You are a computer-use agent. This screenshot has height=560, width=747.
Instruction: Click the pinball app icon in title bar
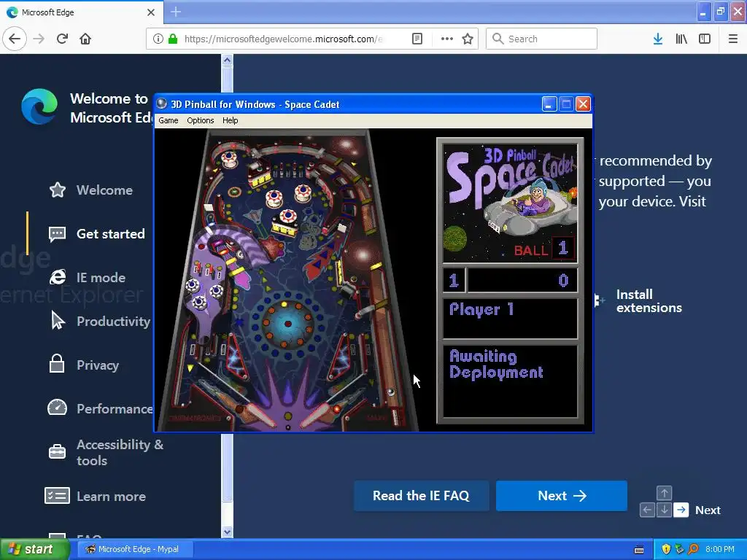(x=162, y=104)
